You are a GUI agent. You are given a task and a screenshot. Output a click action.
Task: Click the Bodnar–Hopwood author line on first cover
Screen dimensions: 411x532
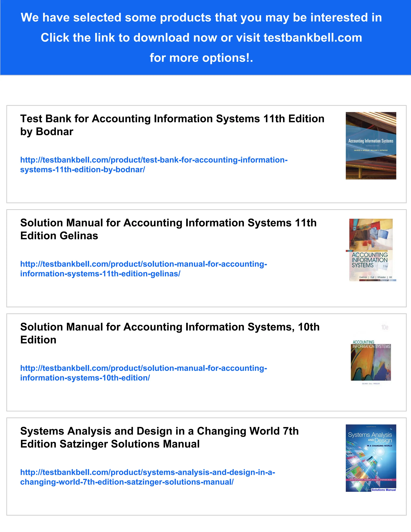pos(371,150)
